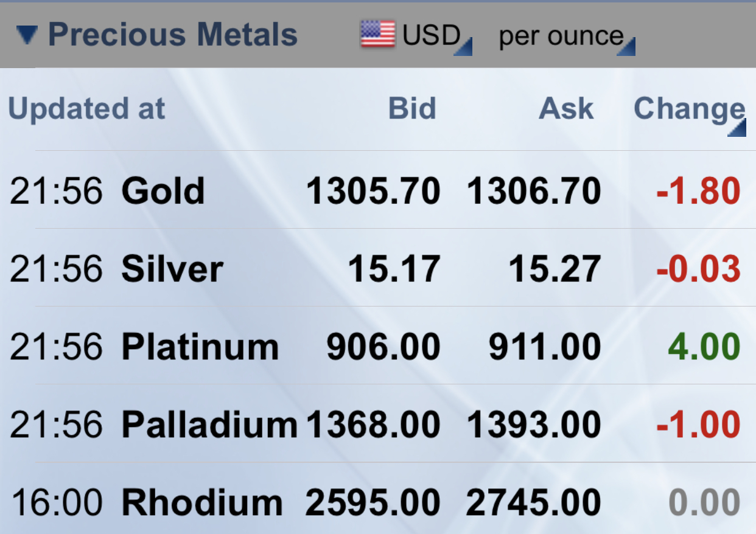Select the Platinum row label

click(200, 347)
